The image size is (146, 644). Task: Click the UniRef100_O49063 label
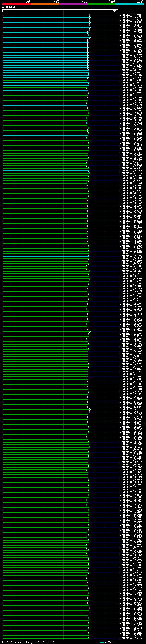pyautogui.click(x=131, y=65)
